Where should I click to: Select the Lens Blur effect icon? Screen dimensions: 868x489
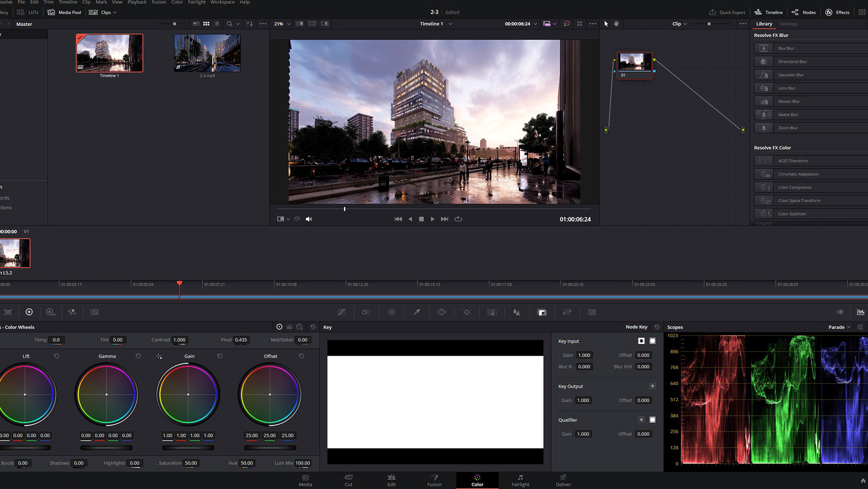pos(764,88)
